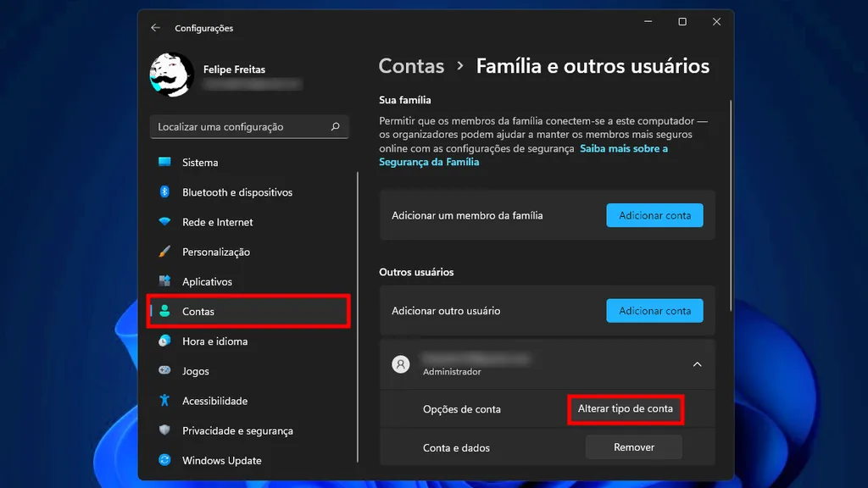Click the back arrow in Configurações
The height and width of the screenshot is (488, 868).
pyautogui.click(x=156, y=28)
